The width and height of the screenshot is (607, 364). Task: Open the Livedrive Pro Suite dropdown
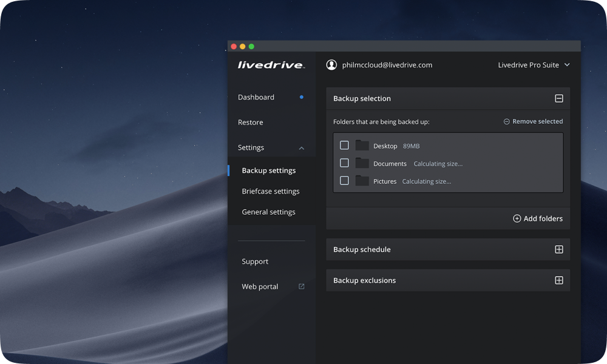[534, 65]
